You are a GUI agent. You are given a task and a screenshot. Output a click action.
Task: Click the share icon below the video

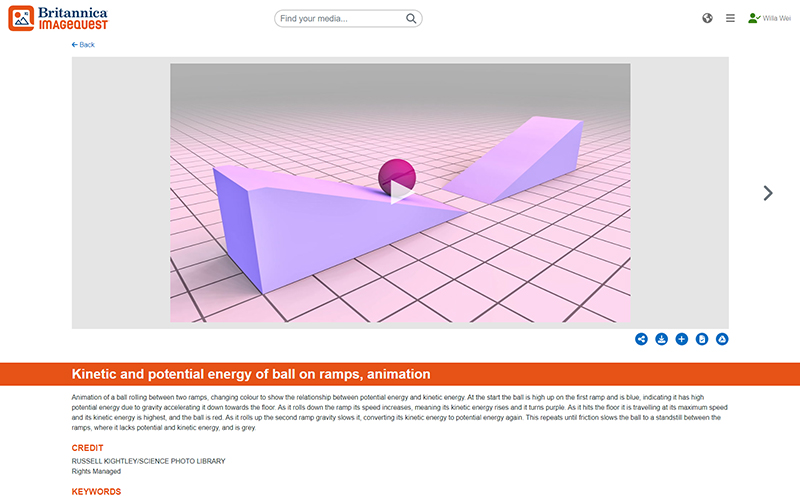(x=641, y=339)
